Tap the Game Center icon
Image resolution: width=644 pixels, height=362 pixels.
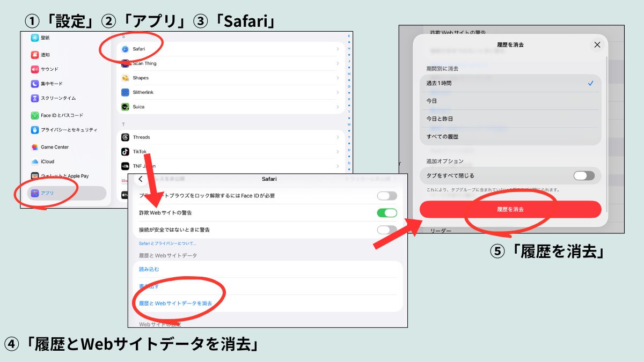(35, 147)
